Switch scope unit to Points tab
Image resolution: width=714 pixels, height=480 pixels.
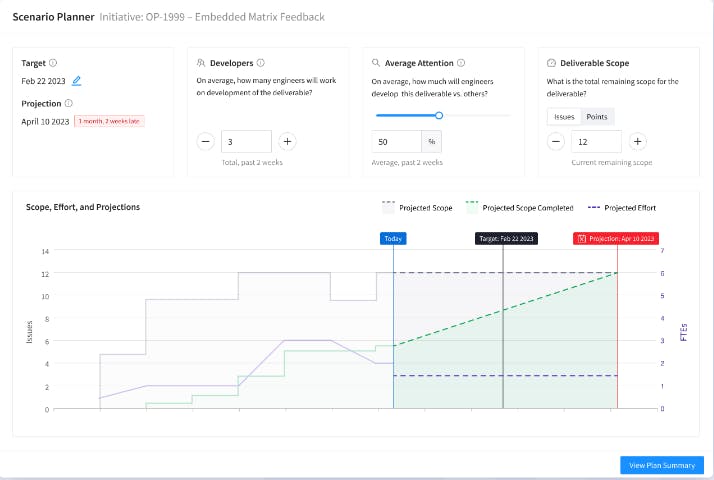click(597, 117)
